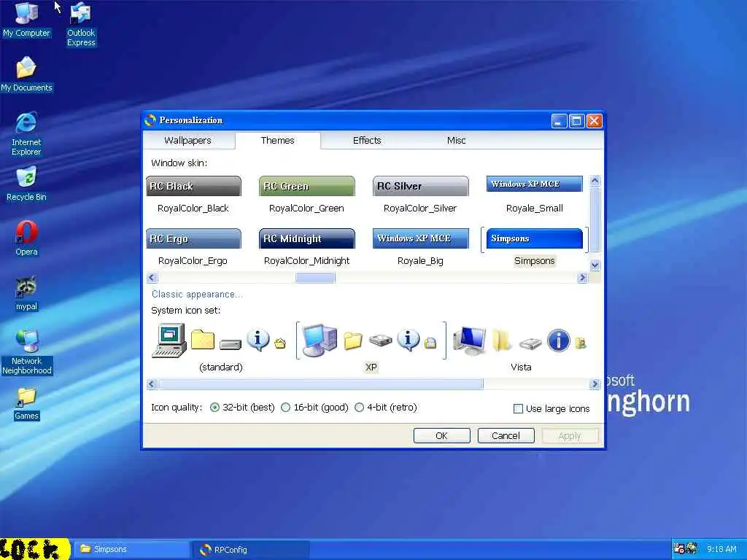Confirm with the OK button
This screenshot has height=560, width=747.
pos(441,436)
